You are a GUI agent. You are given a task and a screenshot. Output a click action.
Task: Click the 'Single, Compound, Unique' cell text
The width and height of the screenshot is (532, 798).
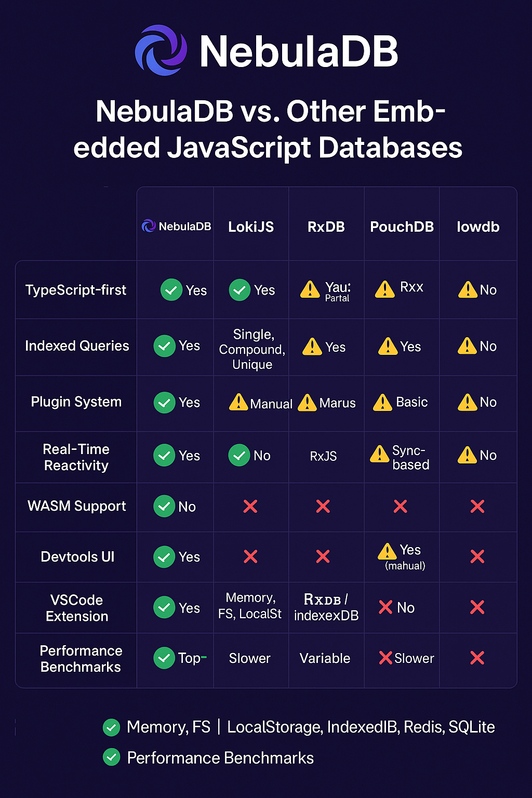pos(252,349)
